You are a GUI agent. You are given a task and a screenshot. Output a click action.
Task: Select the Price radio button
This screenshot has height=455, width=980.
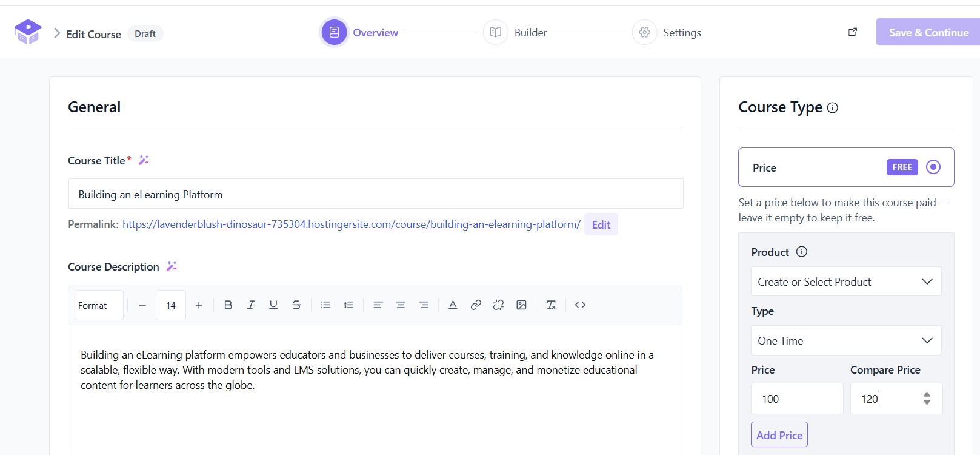click(x=933, y=167)
